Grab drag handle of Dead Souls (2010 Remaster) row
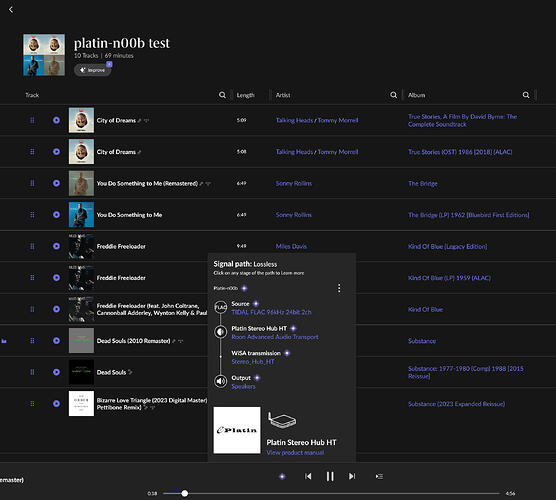Viewport: 556px width, 500px height. tap(32, 341)
